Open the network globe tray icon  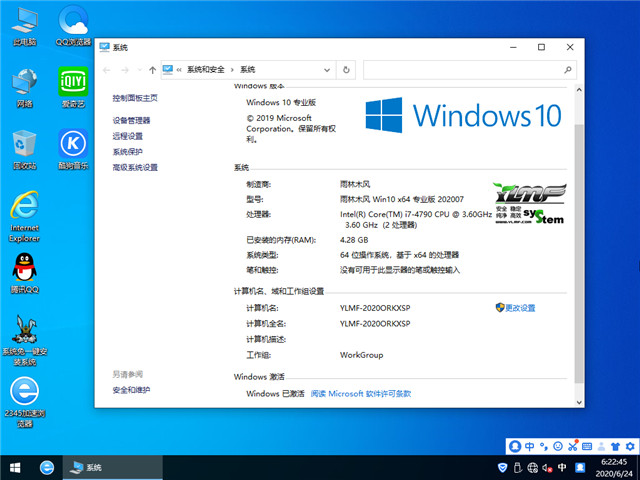tap(532, 468)
